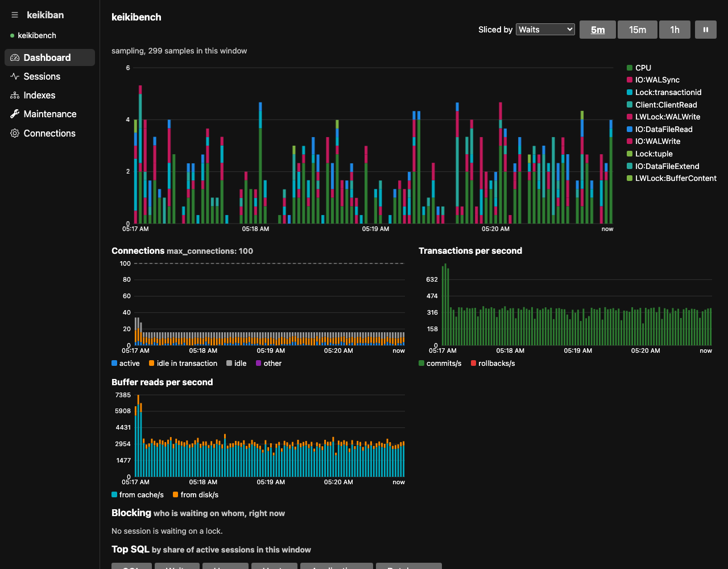Viewport: 728px width, 569px height.
Task: Open Sessions via its pulse icon
Action: (x=15, y=76)
